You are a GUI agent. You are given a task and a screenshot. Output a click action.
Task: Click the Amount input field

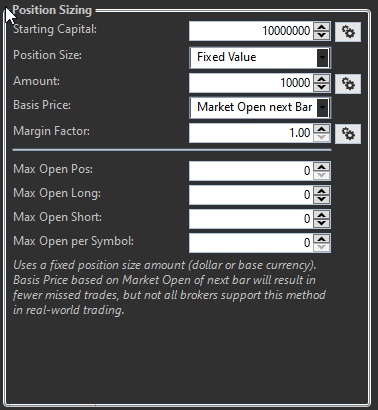pos(251,83)
